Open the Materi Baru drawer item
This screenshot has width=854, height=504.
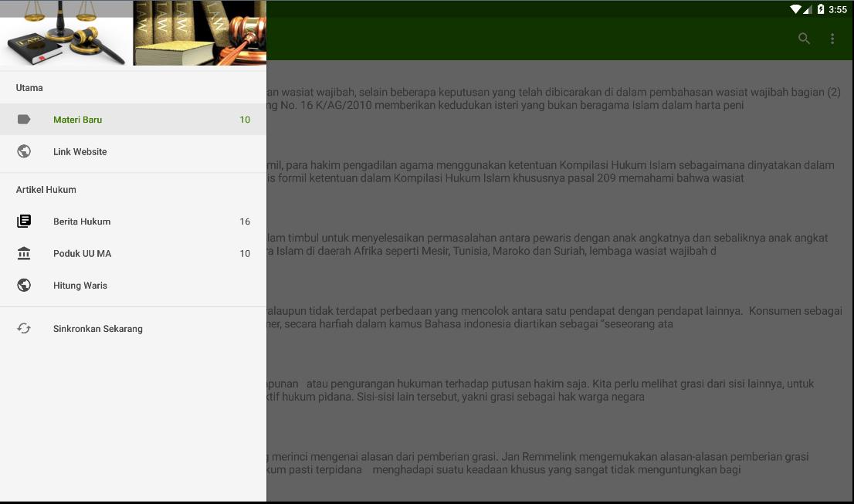133,119
